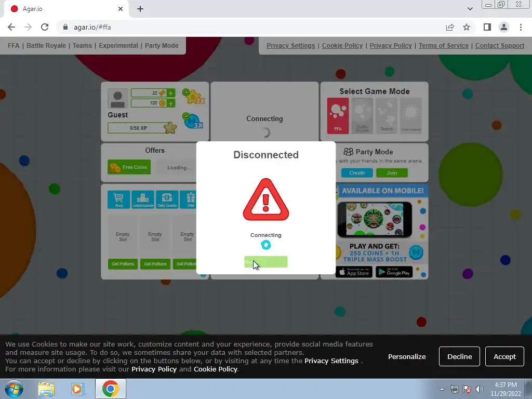
Task: Open the media player taskbar icon
Action: (78, 389)
